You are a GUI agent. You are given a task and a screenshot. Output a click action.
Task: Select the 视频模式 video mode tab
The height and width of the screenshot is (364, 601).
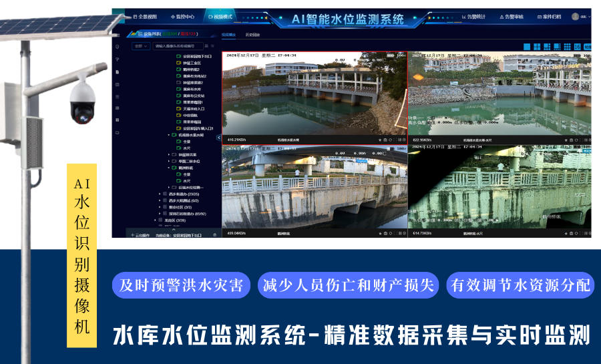(220, 17)
